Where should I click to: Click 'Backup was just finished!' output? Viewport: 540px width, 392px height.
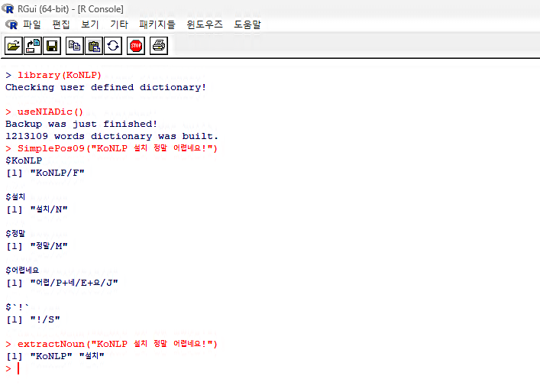(x=81, y=124)
